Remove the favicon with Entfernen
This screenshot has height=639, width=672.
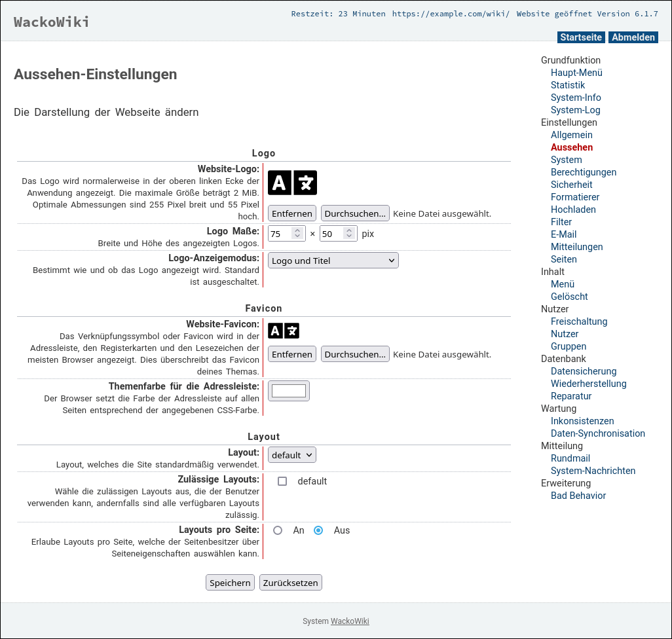pyautogui.click(x=292, y=354)
